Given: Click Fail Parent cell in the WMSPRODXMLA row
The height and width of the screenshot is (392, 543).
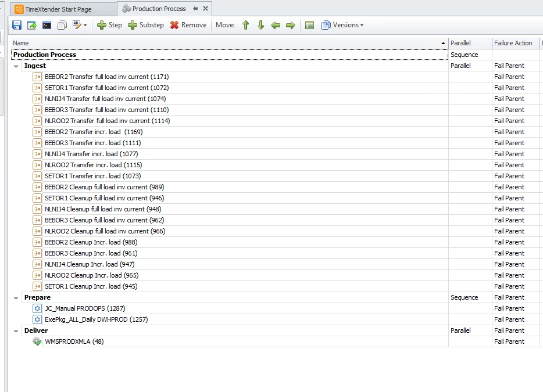Looking at the screenshot, I should [515, 342].
